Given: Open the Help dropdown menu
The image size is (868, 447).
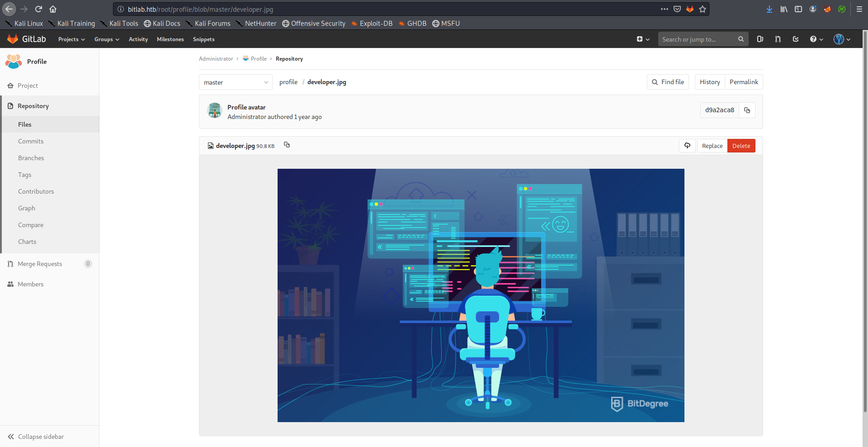Looking at the screenshot, I should click(816, 39).
